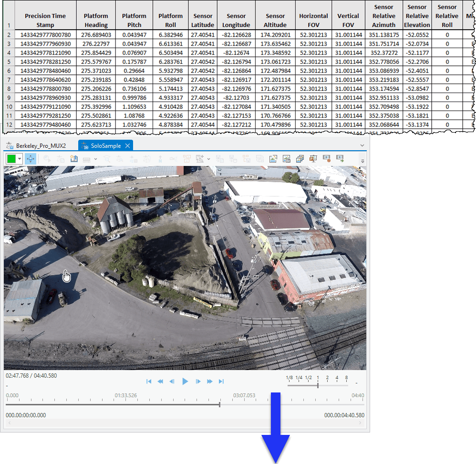The width and height of the screenshot is (476, 464).
Task: Click the green color swatch
Action: pyautogui.click(x=10, y=159)
